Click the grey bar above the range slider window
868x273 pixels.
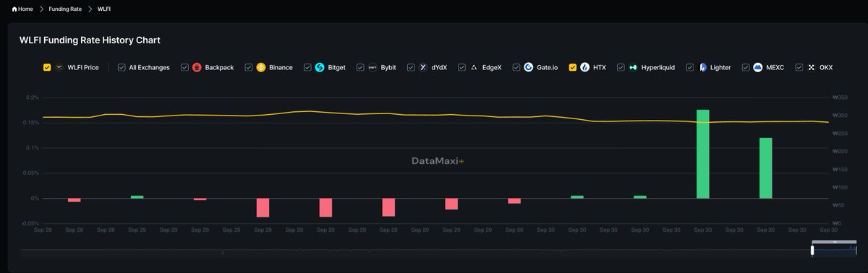pyautogui.click(x=834, y=241)
